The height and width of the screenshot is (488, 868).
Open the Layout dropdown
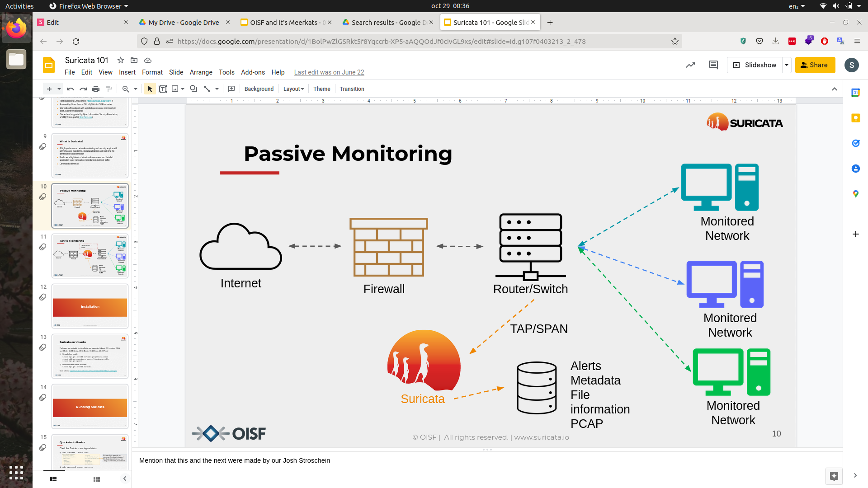point(293,89)
